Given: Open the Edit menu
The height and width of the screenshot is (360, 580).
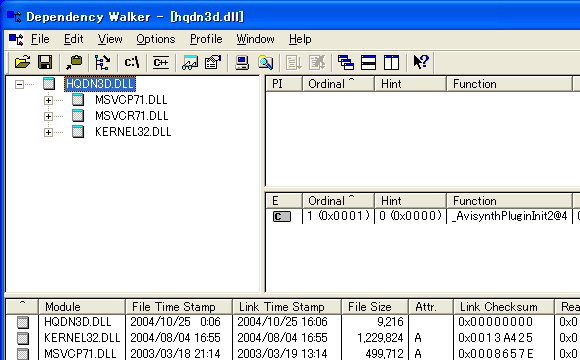Looking at the screenshot, I should [x=74, y=39].
